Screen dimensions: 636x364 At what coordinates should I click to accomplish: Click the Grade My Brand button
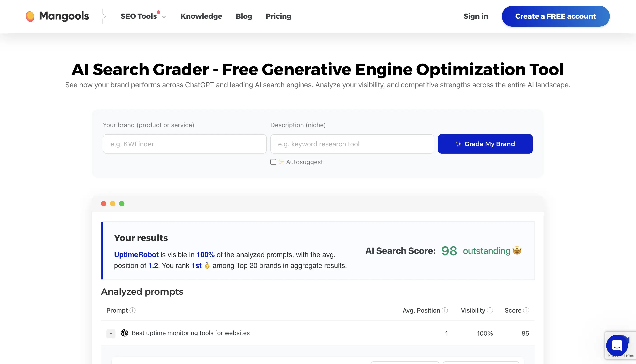pos(485,144)
